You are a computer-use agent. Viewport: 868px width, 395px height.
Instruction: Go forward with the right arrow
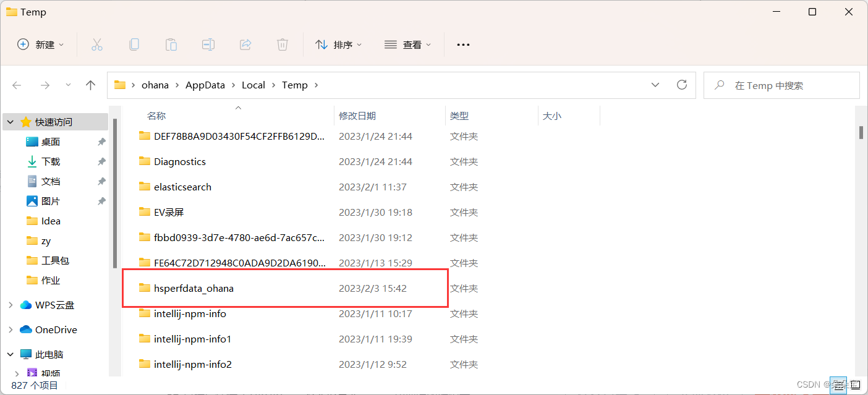[x=45, y=85]
